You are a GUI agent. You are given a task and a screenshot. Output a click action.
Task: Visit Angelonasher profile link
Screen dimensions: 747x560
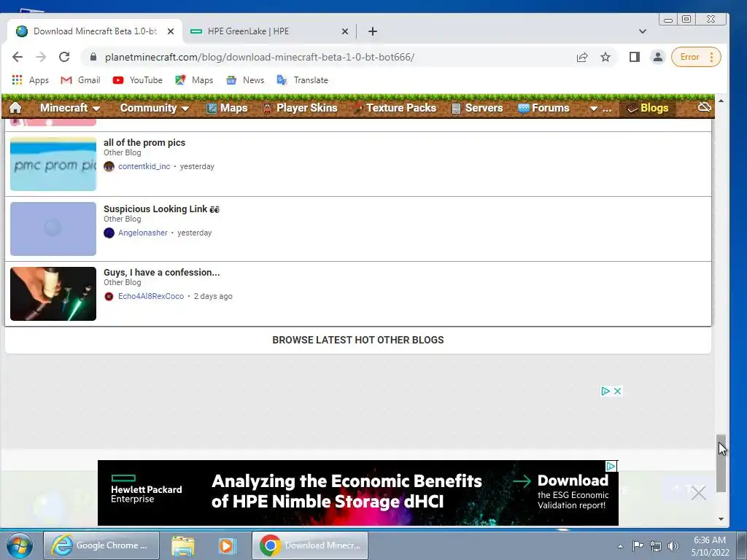pyautogui.click(x=143, y=233)
